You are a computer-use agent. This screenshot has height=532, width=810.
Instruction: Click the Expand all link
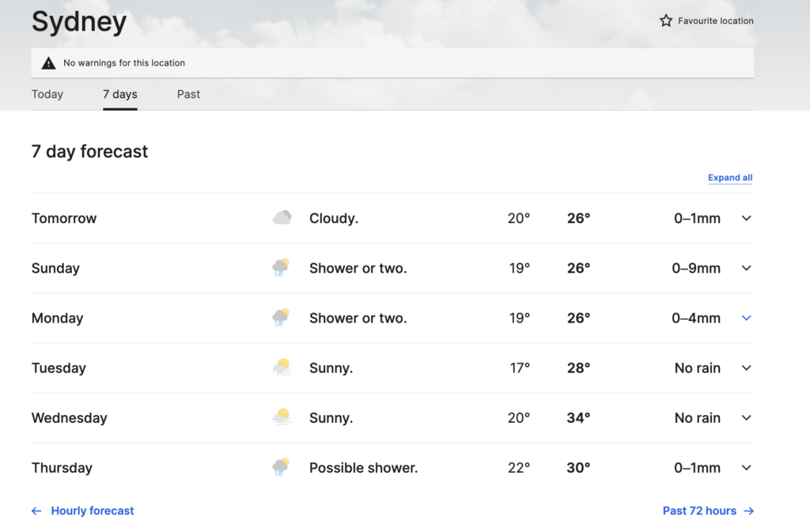click(730, 178)
